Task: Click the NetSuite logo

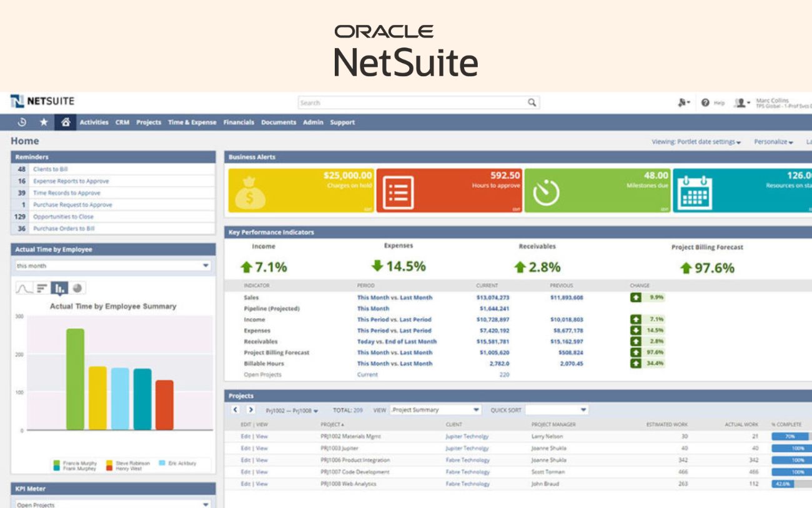Action: [x=42, y=101]
